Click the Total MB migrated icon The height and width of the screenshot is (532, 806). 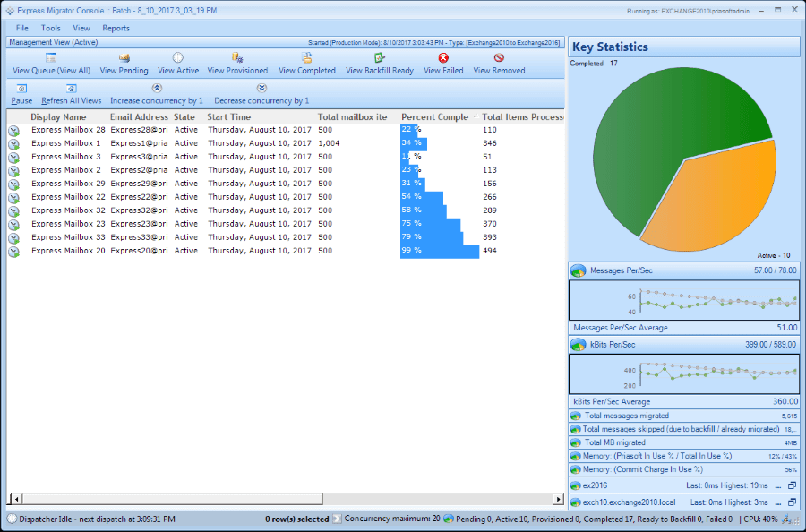[x=576, y=442]
